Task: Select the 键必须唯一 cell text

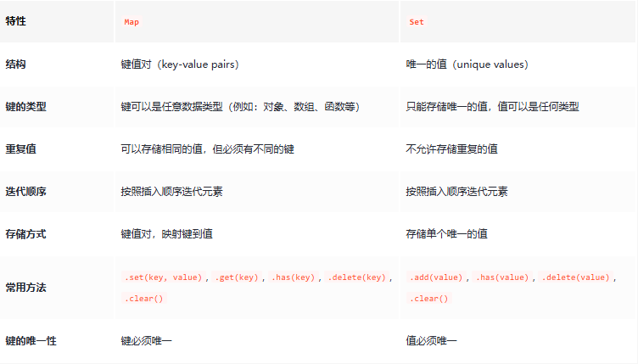Action: (x=147, y=341)
